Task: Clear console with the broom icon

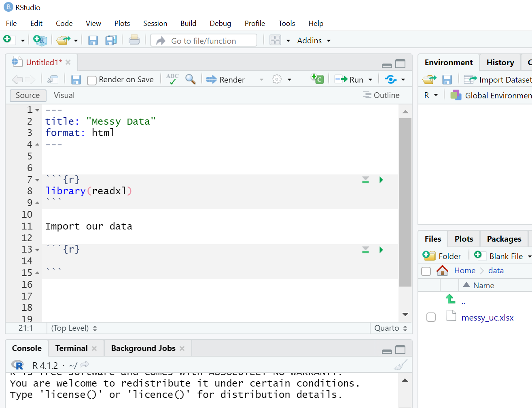Action: tap(400, 365)
